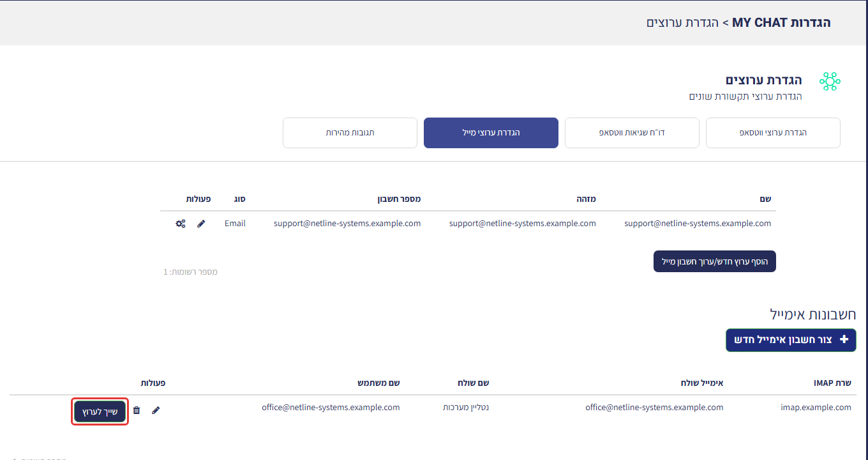868x460 pixels.
Task: Click the הגדרות MY CHAT breadcrumb link
Action: pos(781,23)
